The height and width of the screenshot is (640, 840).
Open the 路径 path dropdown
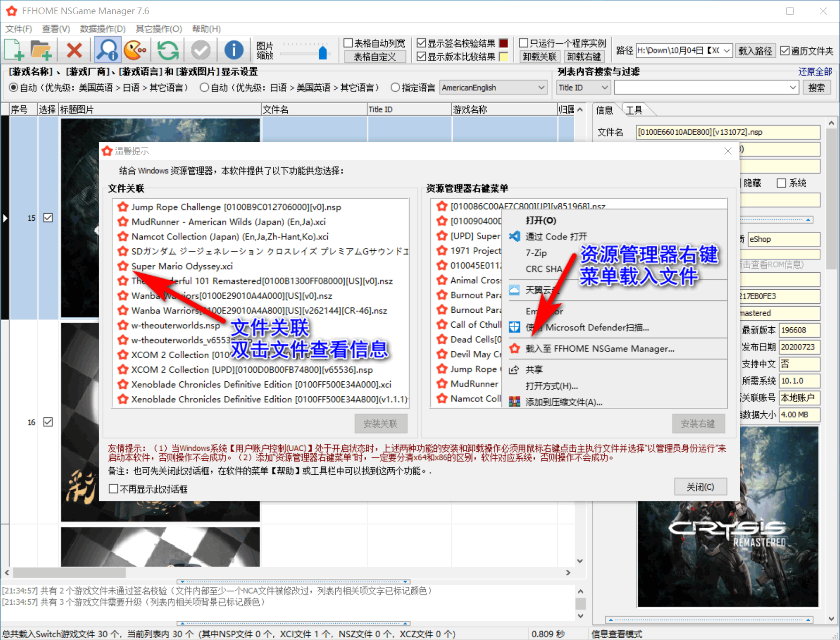point(727,51)
